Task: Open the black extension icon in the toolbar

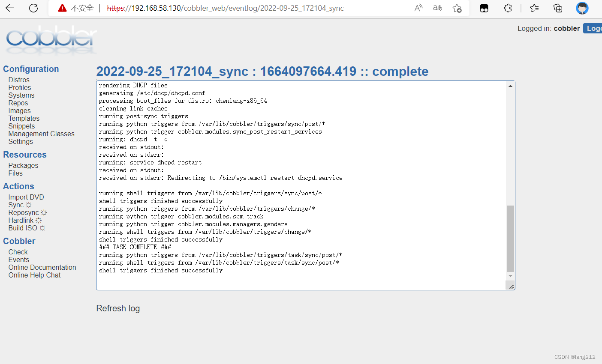Action: 484,8
